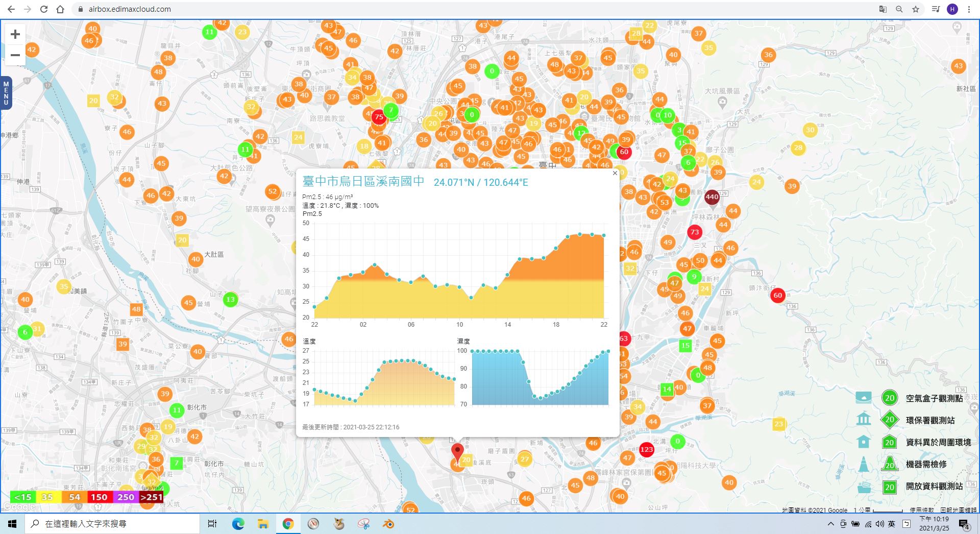Toggle the 英 input method indicator
980x534 pixels.
coord(891,524)
